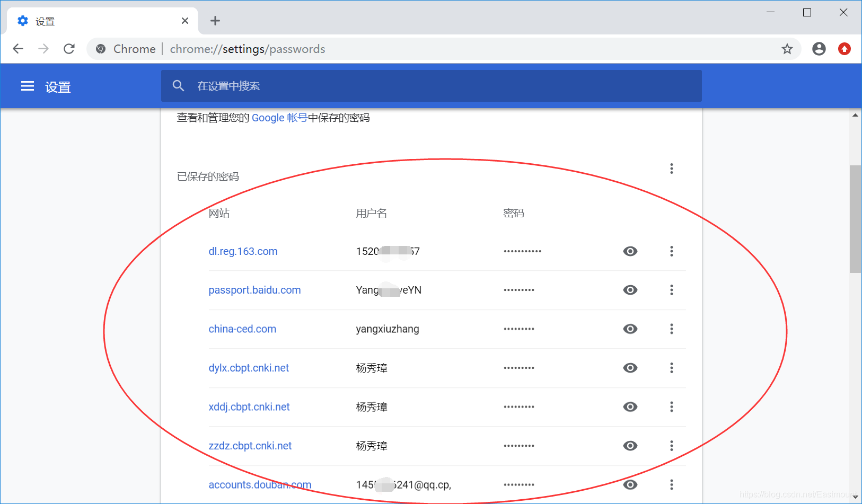Click username 杨秀璋 in dylx.cbpt.cnki.net row
The image size is (862, 504).
click(x=372, y=368)
